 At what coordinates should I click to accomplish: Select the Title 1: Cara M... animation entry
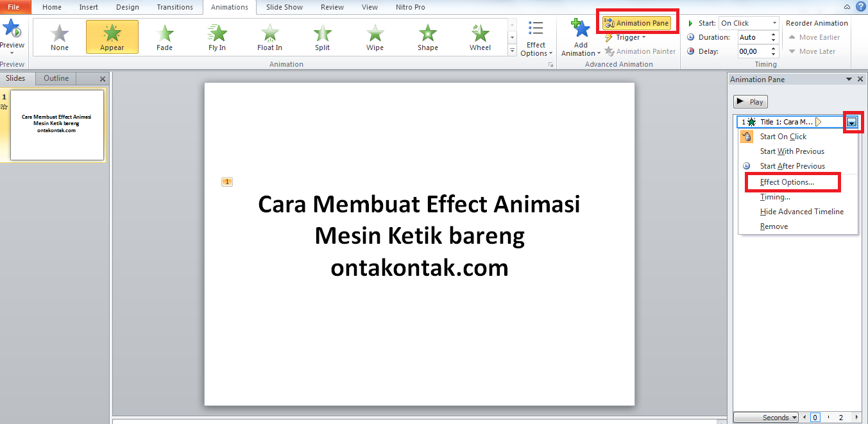(x=792, y=122)
